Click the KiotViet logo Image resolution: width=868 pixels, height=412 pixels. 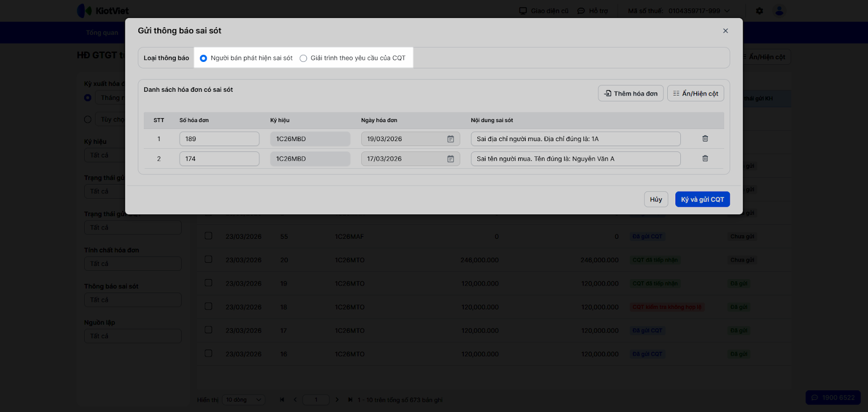coord(103,11)
